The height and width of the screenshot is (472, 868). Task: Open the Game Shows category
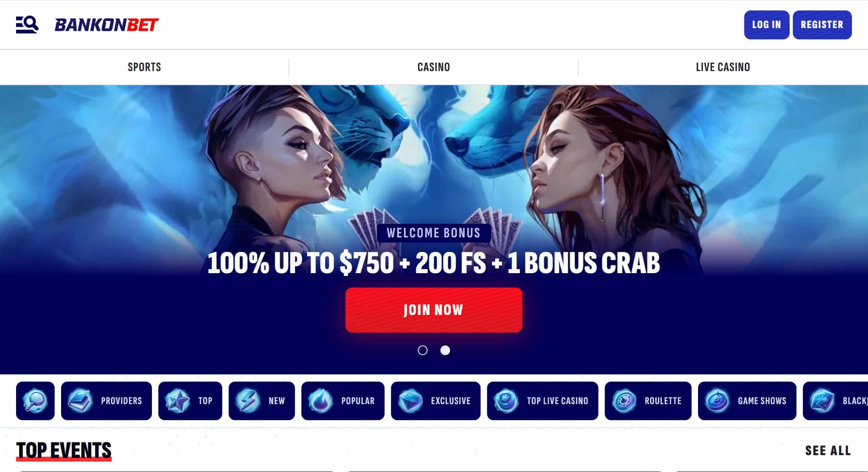coord(747,400)
